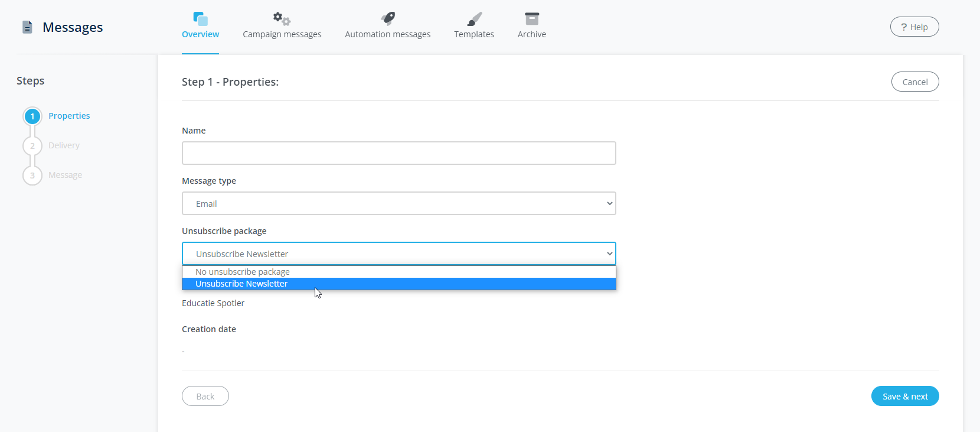Select step 1 circle in Steps

click(32, 116)
